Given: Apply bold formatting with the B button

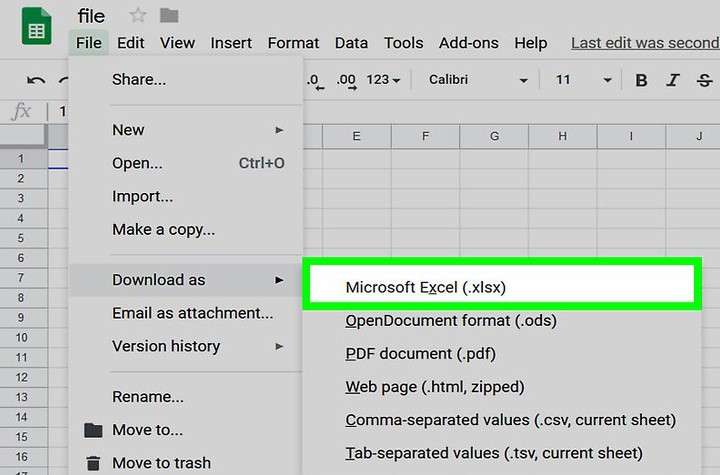Looking at the screenshot, I should 641,80.
